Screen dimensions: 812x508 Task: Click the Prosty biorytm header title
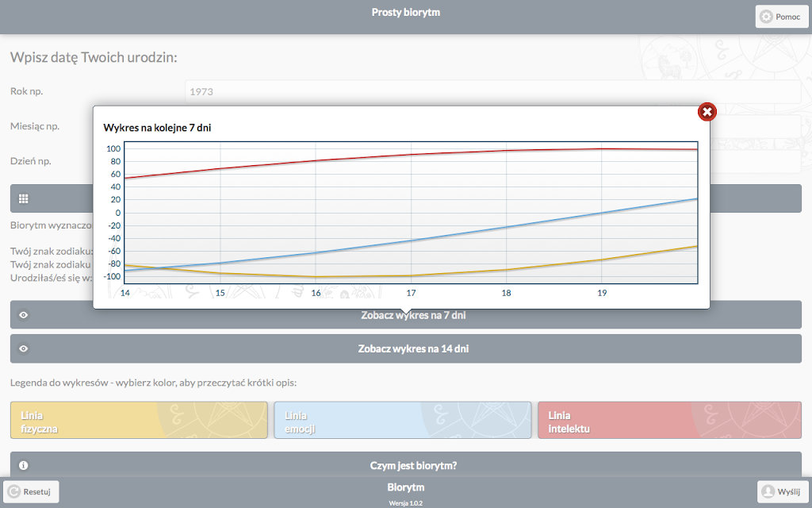click(406, 13)
